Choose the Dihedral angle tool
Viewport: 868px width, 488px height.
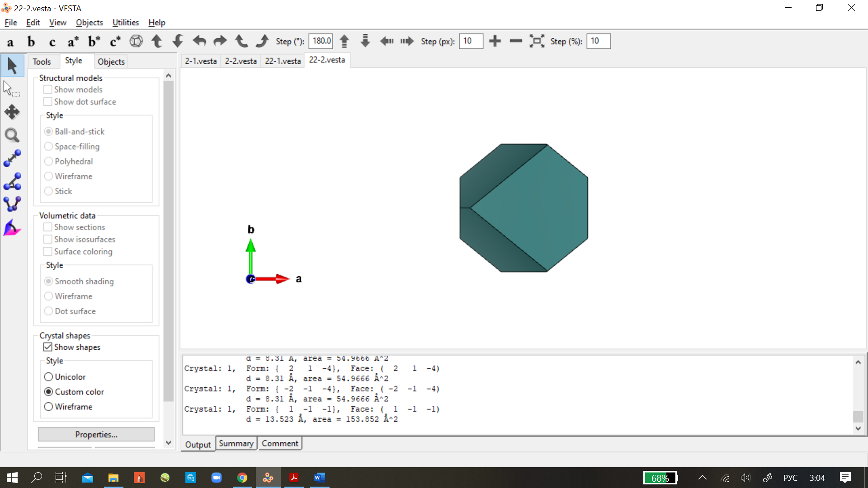click(12, 204)
